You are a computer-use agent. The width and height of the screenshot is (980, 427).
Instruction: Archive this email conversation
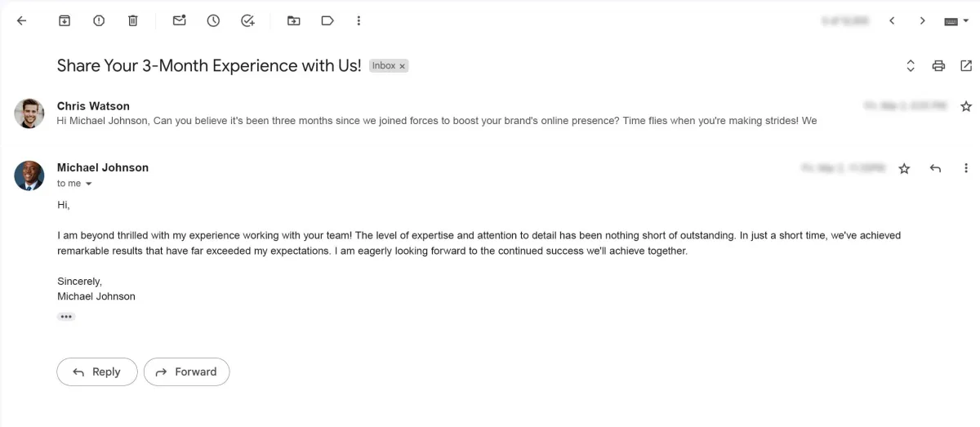click(x=65, y=20)
